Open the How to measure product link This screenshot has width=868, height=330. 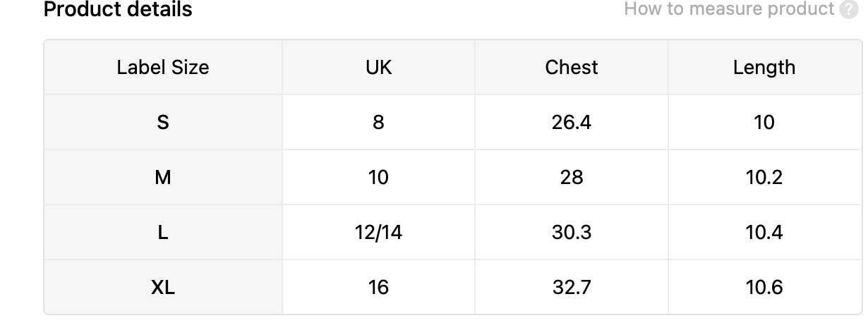(729, 9)
